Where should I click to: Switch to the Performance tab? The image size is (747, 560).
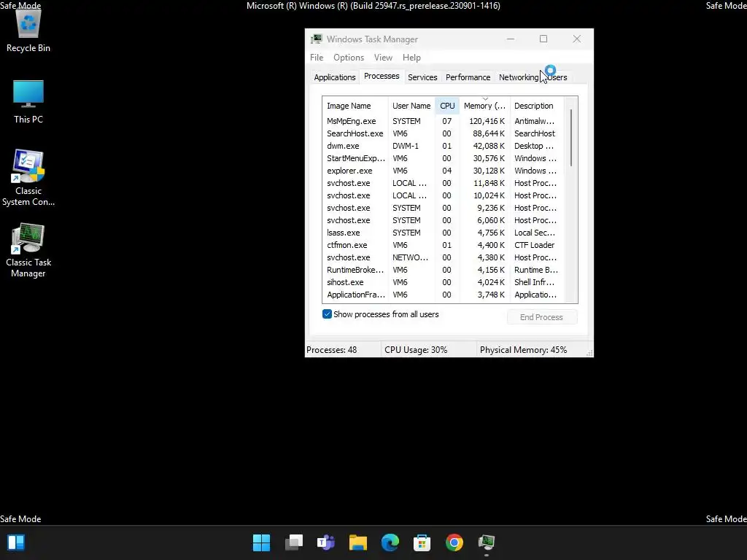pyautogui.click(x=468, y=77)
